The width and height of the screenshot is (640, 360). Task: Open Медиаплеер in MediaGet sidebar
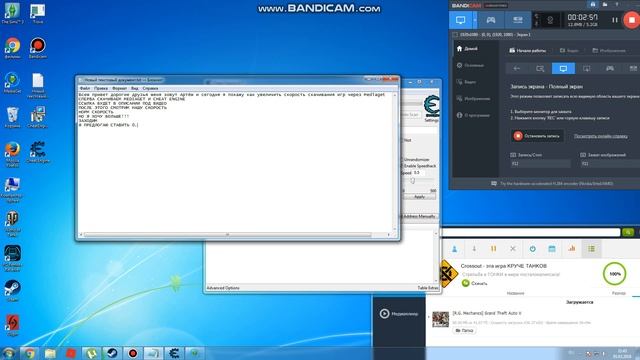coord(399,313)
